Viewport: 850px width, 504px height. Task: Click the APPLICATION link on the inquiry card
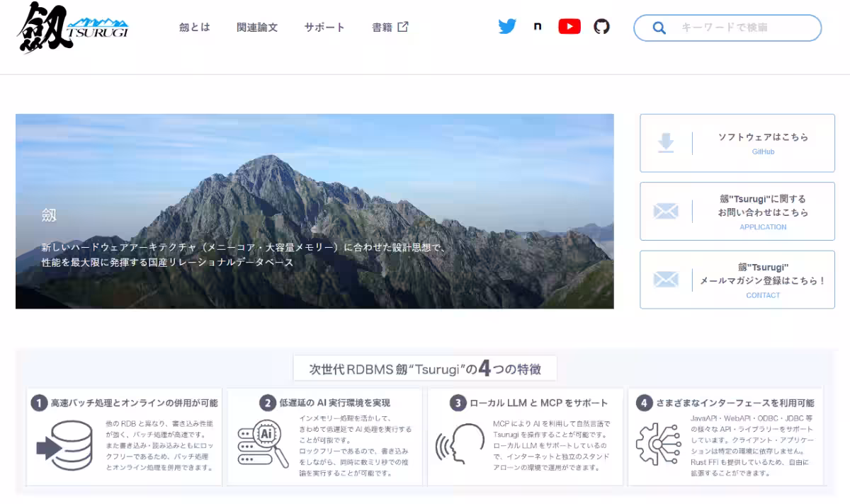763,227
